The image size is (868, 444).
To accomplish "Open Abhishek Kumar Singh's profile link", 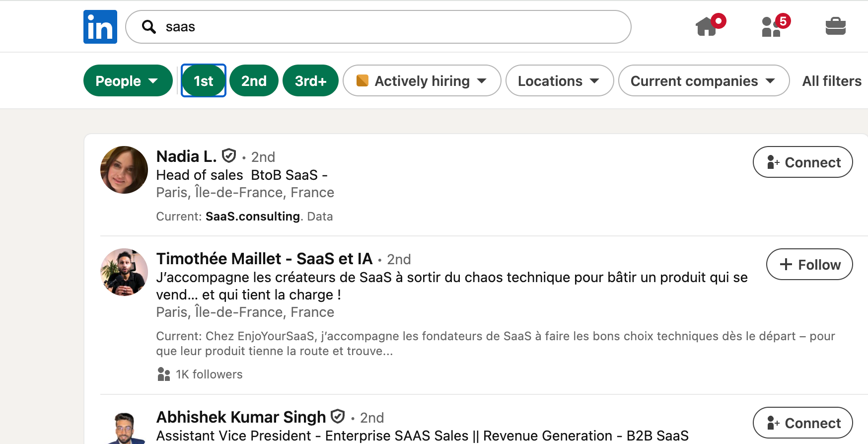I will tap(241, 417).
